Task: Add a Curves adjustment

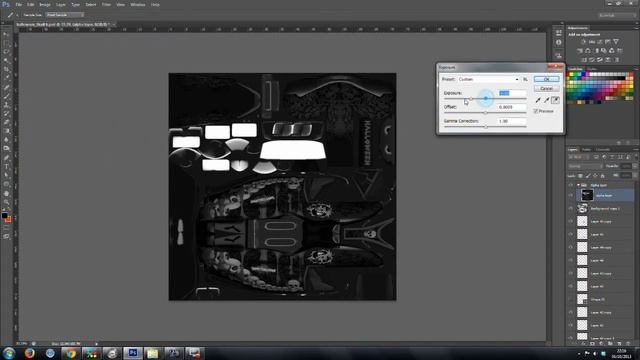Action: 600,42
